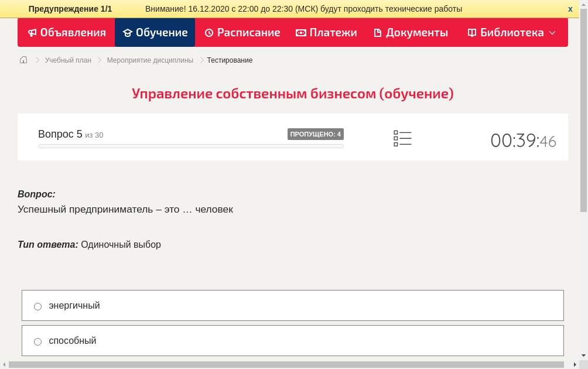
Task: Click the book icon beside Библиотека
Action: point(471,32)
